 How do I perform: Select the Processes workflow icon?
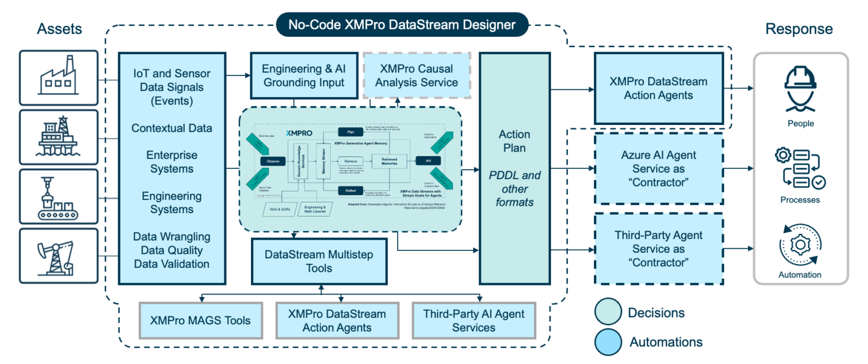tap(800, 169)
